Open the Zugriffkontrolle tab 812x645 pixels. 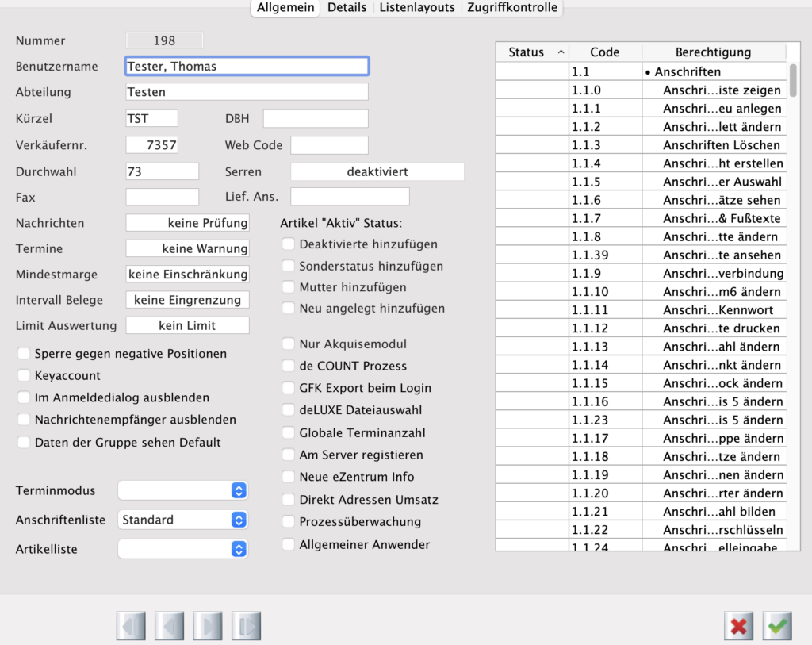pos(512,7)
